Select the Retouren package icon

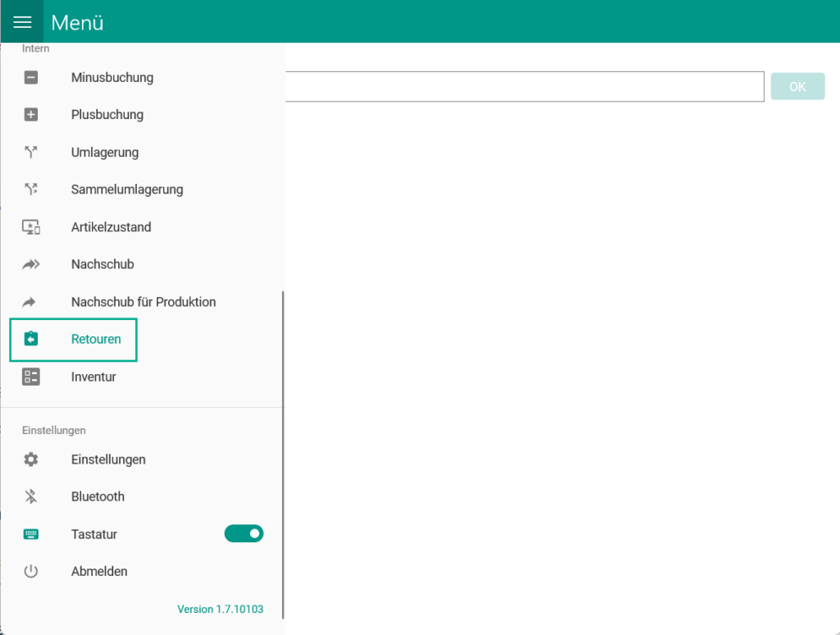(30, 339)
